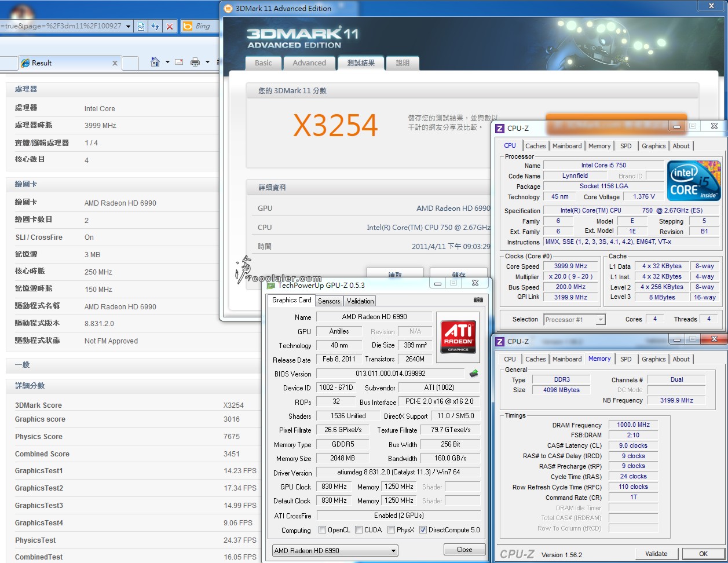Click the lower CPU-Z window title icon

coord(500,341)
